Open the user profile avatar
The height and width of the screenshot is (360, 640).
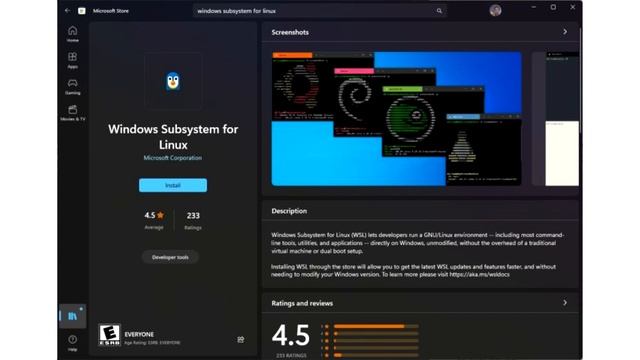click(496, 10)
